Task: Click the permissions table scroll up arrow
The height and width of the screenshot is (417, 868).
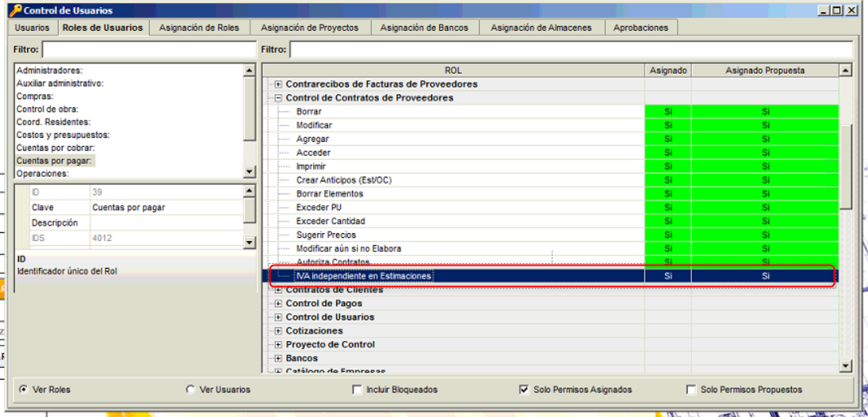Action: coord(845,71)
